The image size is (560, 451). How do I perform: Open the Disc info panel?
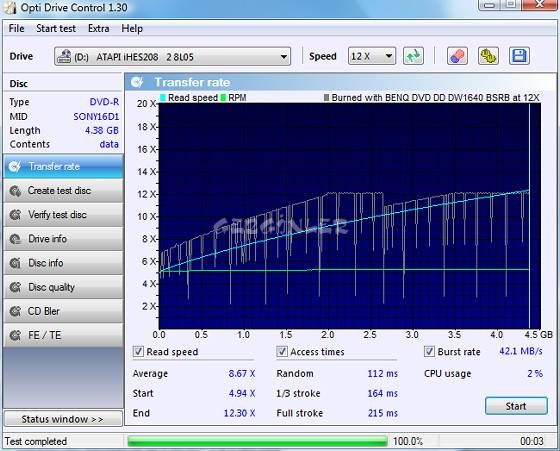coord(63,263)
